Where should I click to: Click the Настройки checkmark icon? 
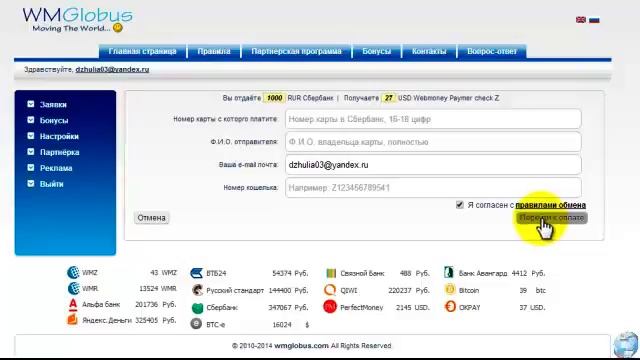[31, 136]
